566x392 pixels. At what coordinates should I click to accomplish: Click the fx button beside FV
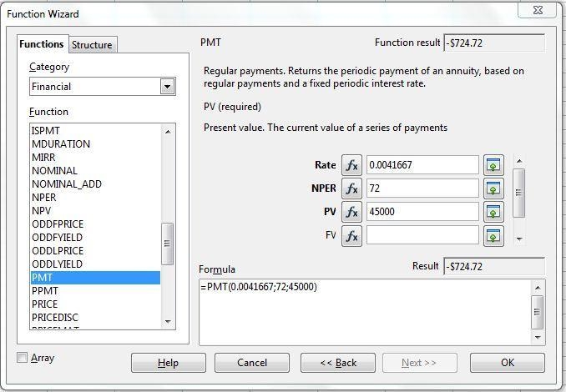click(351, 236)
